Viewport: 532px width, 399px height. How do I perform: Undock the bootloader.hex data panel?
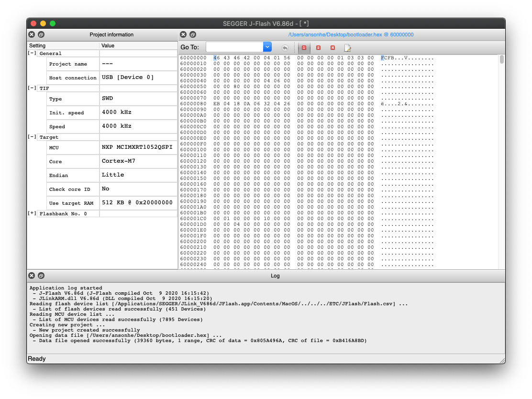(193, 34)
